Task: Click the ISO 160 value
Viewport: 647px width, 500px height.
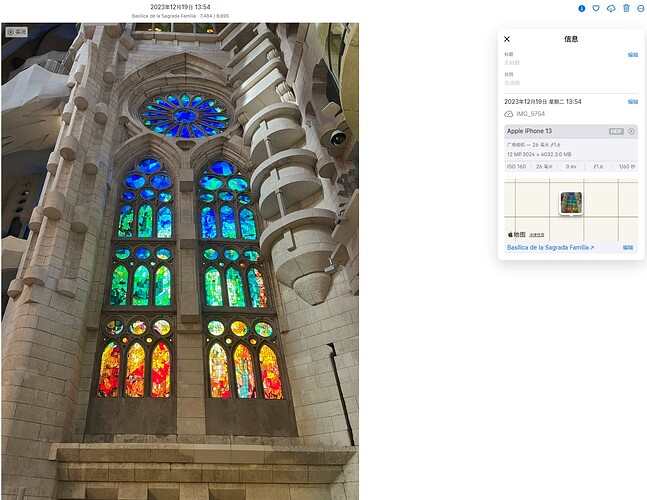Action: pos(516,167)
